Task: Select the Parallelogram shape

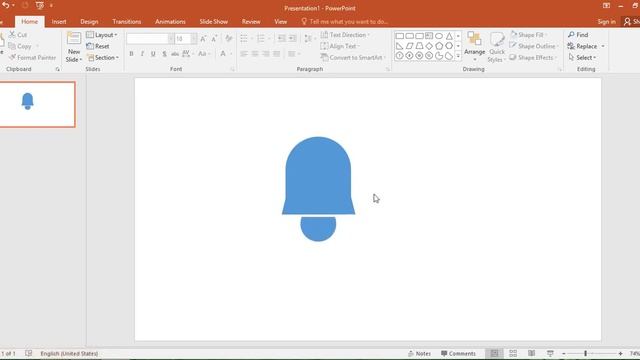Action: click(x=409, y=46)
